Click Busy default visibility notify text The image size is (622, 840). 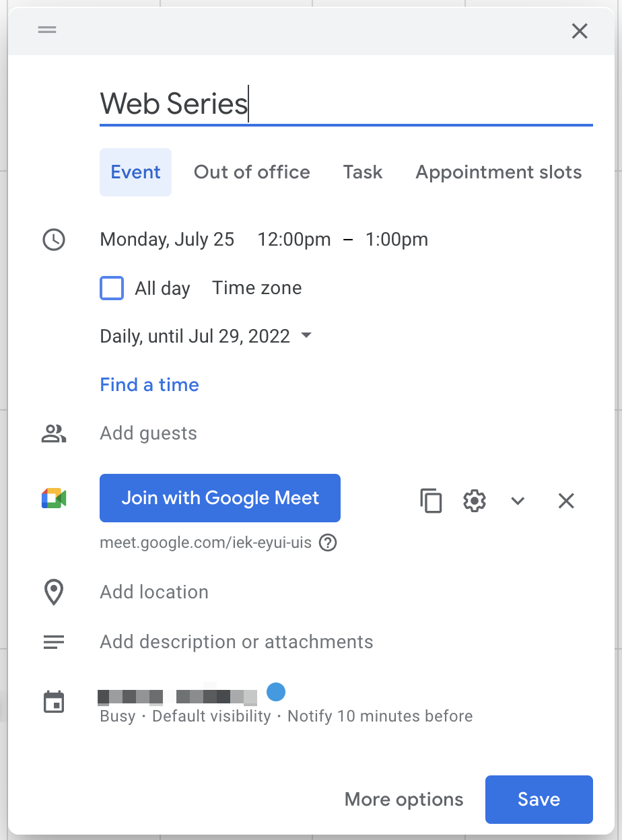click(286, 716)
